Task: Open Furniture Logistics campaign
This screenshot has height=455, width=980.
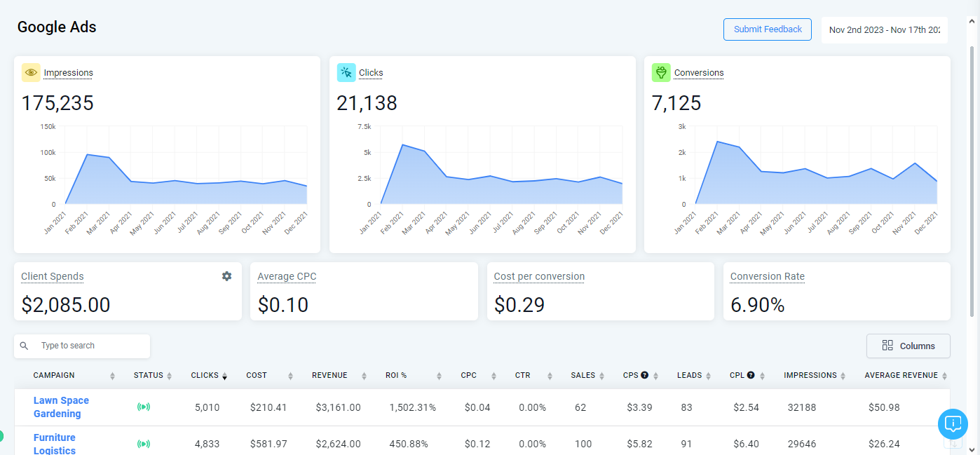Action: tap(55, 444)
